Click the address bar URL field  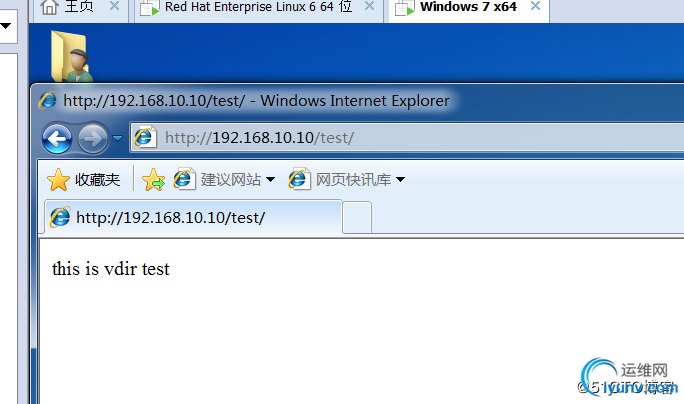421,138
